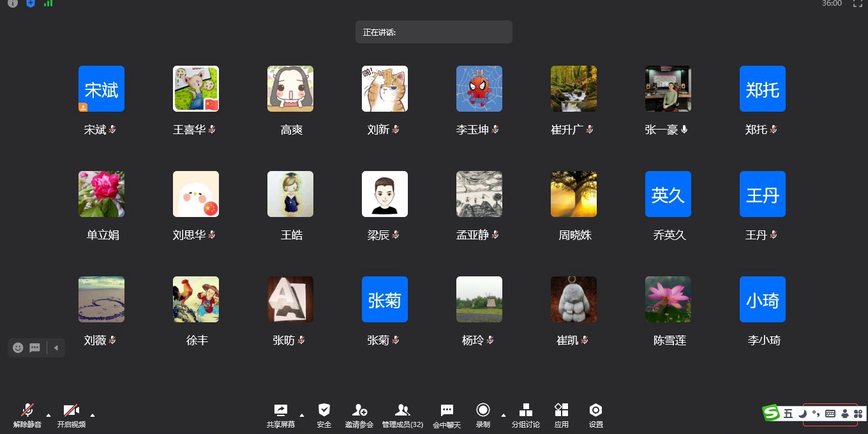Open Breakout Rooms (分组讨论)

[x=525, y=410]
